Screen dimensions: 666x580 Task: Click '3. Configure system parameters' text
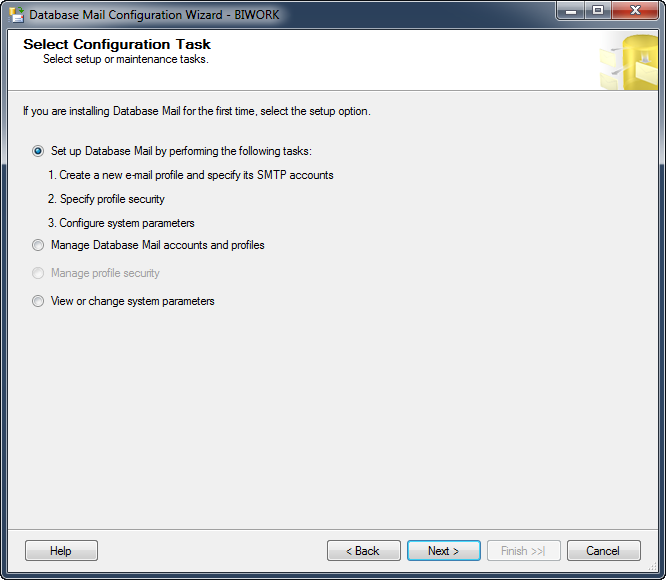121,223
